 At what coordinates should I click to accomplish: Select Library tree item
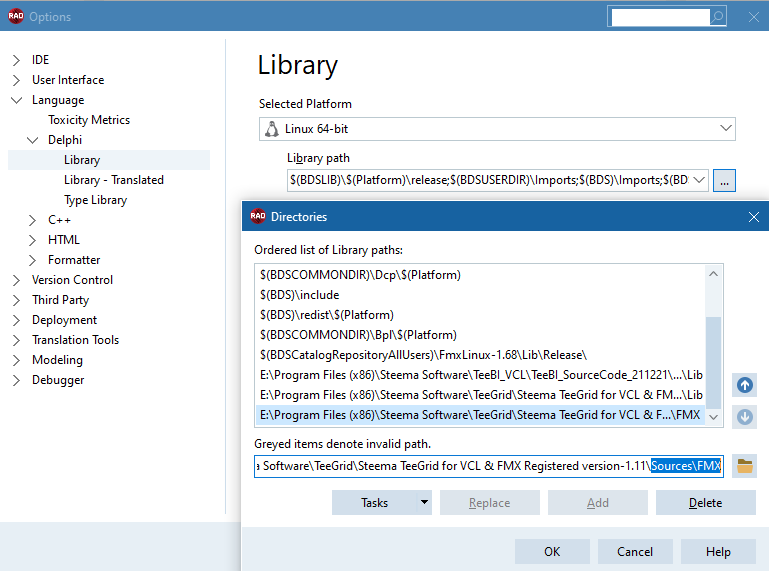point(82,160)
